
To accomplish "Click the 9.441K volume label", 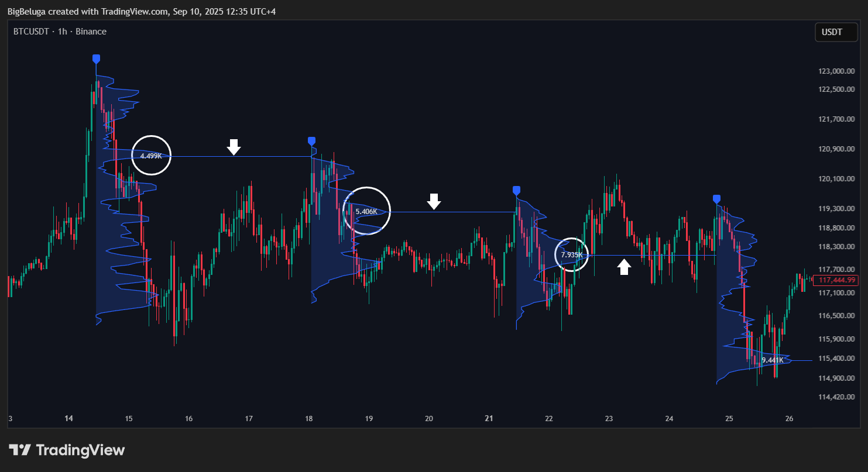I will [773, 360].
